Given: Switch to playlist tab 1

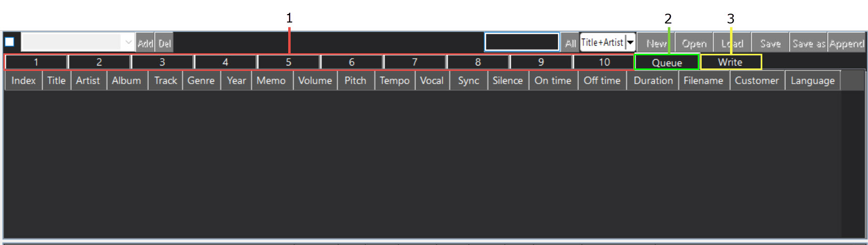Looking at the screenshot, I should click(x=36, y=62).
